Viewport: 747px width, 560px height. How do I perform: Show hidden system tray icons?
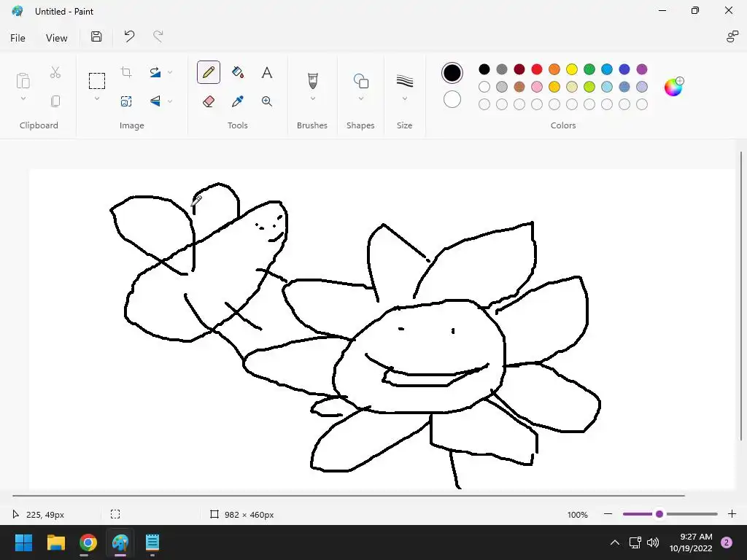[615, 542]
